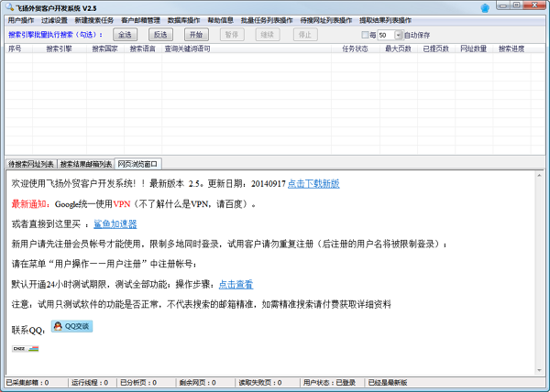Click the 读取失败页：0 status entry
Image resolution: width=550 pixels, height=392 pixels.
(260, 383)
